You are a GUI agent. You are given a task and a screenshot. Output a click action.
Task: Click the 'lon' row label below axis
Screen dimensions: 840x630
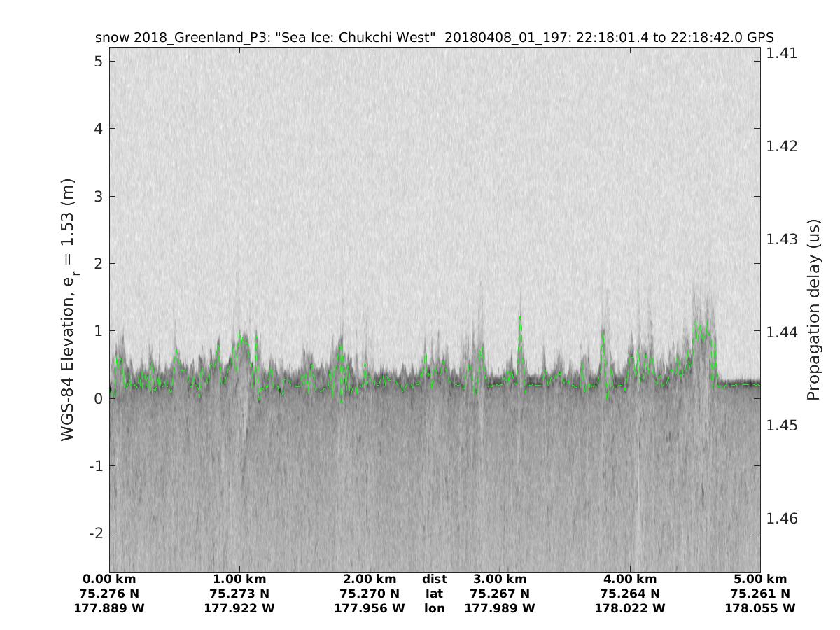435,609
